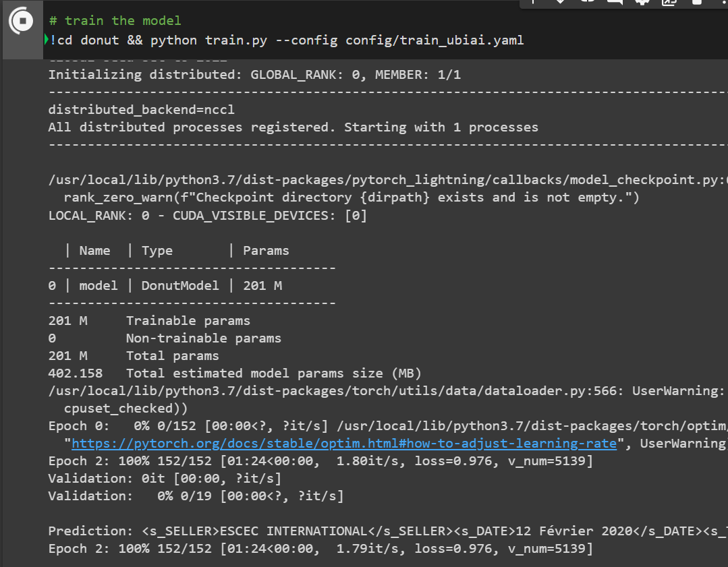Click the 'Validation: 0% 0/19' progress line
728x567 pixels.
196,496
